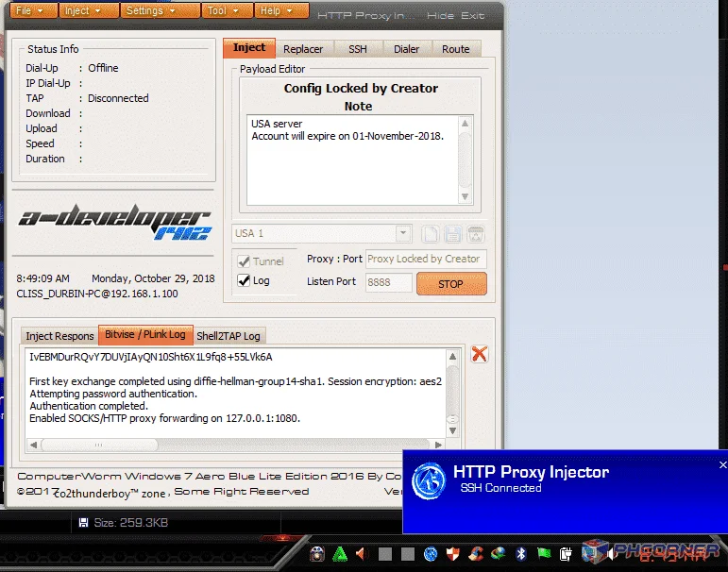Click 'CLISS_DURBIN-PC@192.168.1.100' host text
728x572 pixels.
click(97, 294)
